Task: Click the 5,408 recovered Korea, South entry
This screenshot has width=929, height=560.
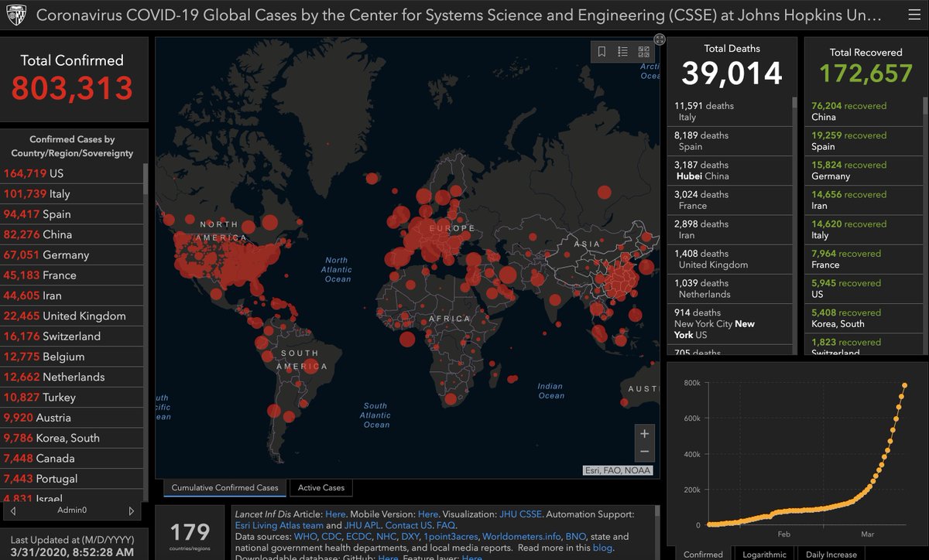Action: [x=862, y=318]
